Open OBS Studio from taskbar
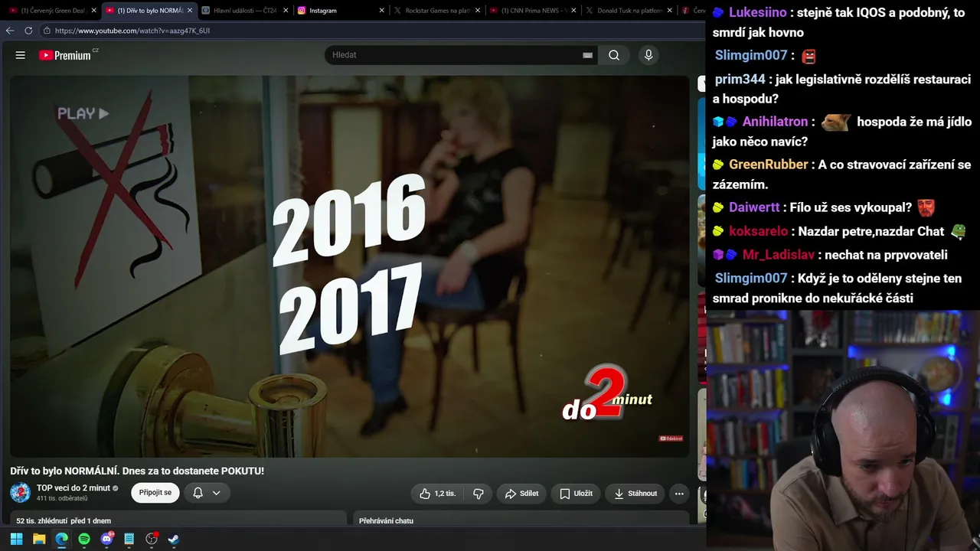The width and height of the screenshot is (980, 551). pyautogui.click(x=152, y=539)
